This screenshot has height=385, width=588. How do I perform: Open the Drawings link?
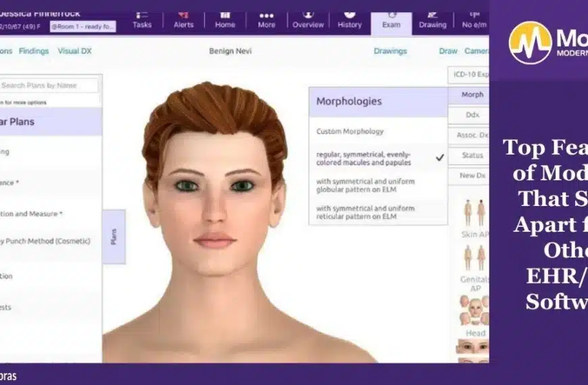[390, 51]
